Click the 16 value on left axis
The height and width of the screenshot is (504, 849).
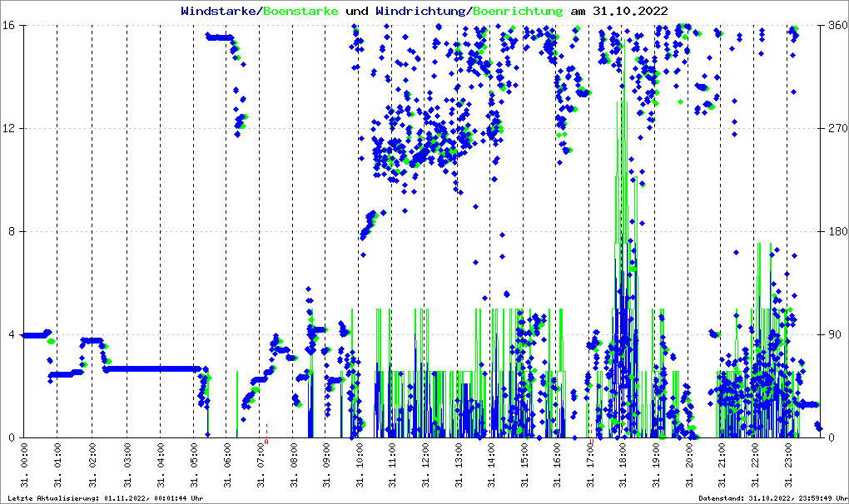[11, 26]
